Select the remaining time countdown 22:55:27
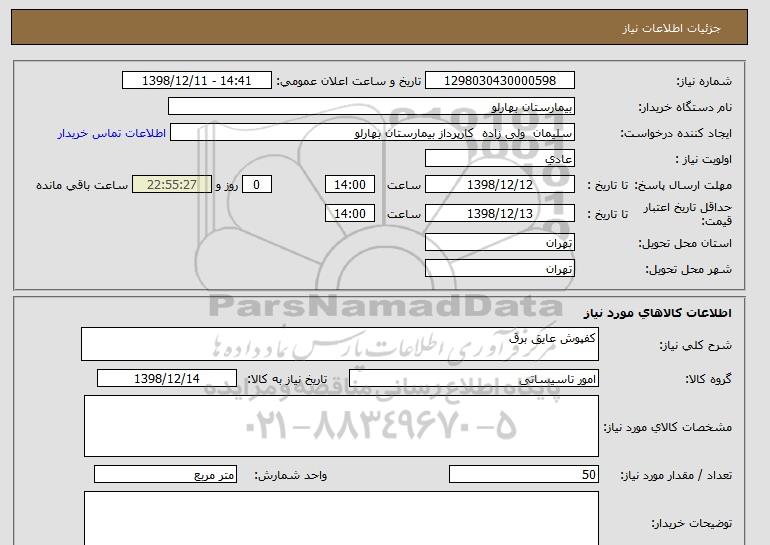The width and height of the screenshot is (770, 545). pos(172,185)
